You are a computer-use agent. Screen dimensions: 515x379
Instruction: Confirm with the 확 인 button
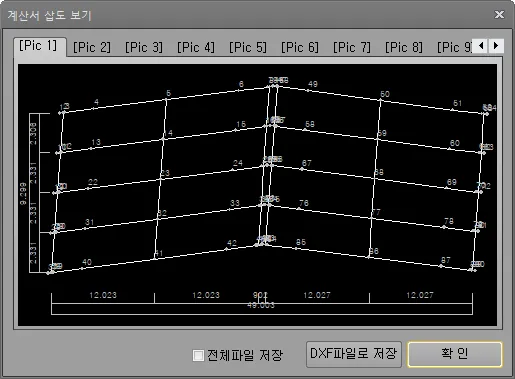click(x=455, y=354)
